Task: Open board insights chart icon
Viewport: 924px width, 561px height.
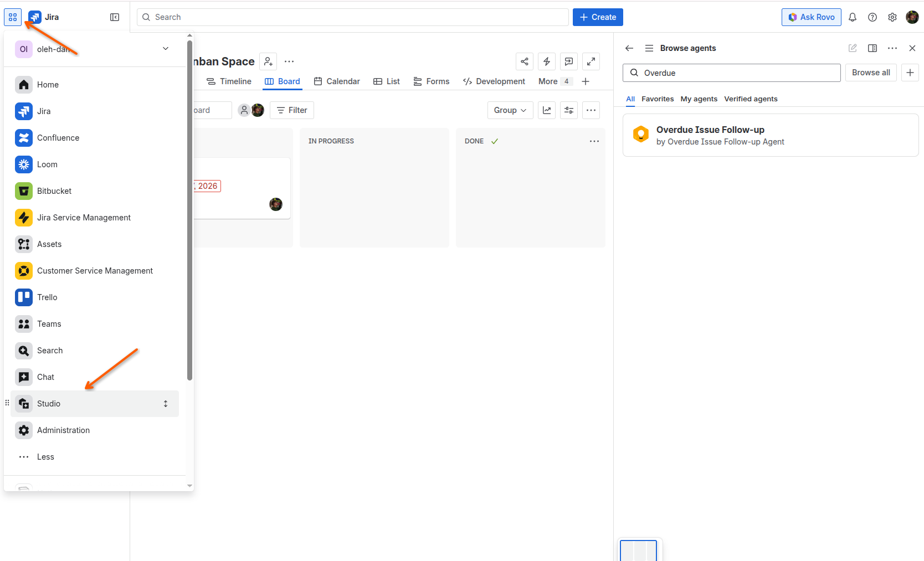Action: 547,110
